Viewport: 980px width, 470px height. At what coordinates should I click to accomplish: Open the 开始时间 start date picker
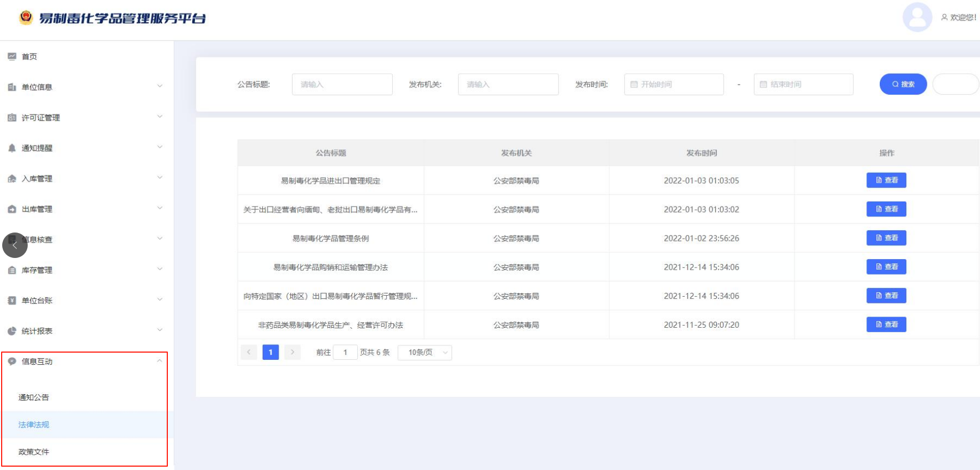pos(674,85)
